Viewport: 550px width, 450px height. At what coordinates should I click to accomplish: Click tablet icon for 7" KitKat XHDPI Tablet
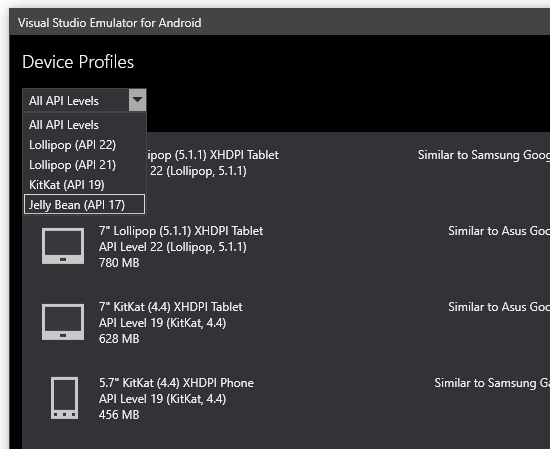click(63, 322)
